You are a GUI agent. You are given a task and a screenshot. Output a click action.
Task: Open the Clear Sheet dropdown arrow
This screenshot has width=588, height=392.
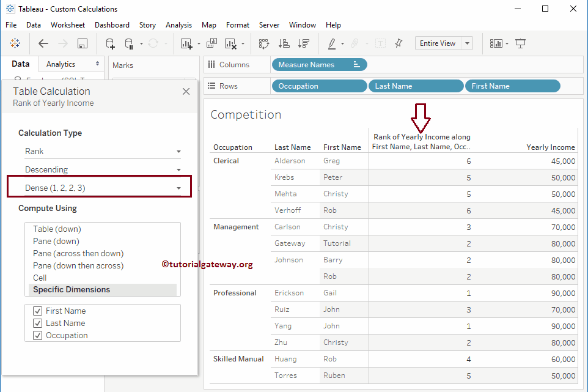(x=243, y=43)
